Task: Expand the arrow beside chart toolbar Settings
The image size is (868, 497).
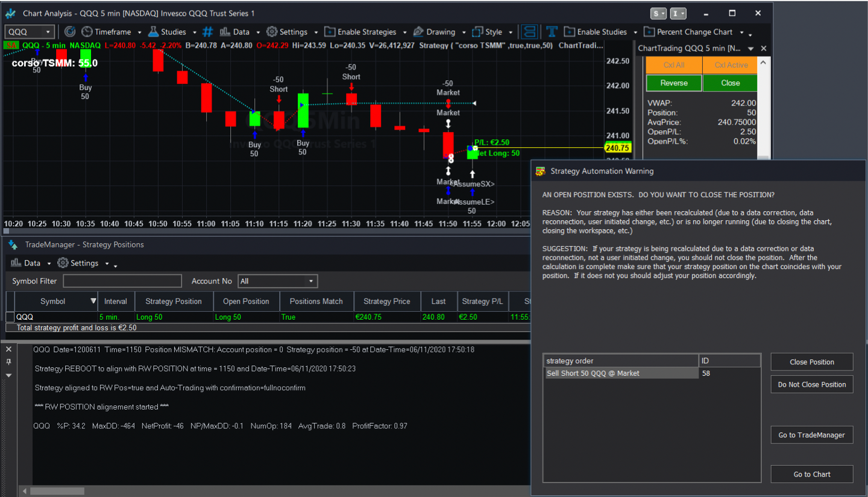Action: click(x=316, y=33)
